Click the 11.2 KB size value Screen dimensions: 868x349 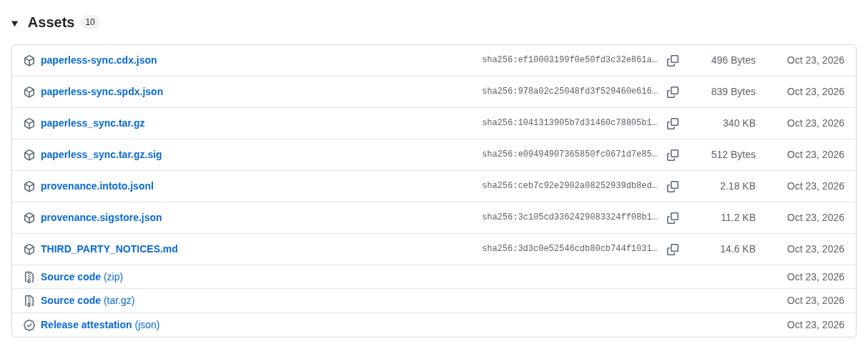tap(738, 217)
